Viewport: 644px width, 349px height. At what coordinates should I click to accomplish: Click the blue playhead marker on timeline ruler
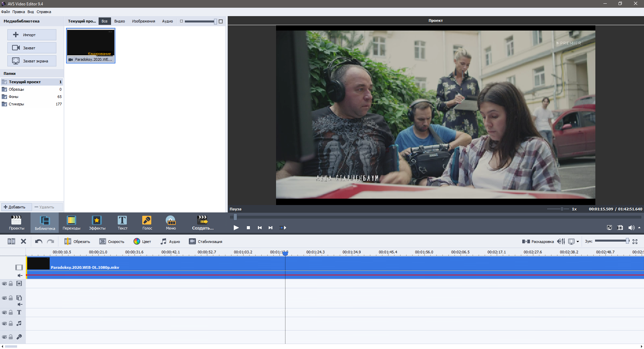[285, 253]
